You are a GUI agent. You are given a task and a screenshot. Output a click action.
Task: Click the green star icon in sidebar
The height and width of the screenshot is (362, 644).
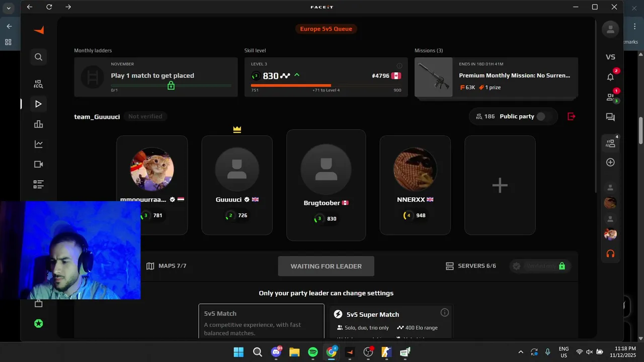38,324
